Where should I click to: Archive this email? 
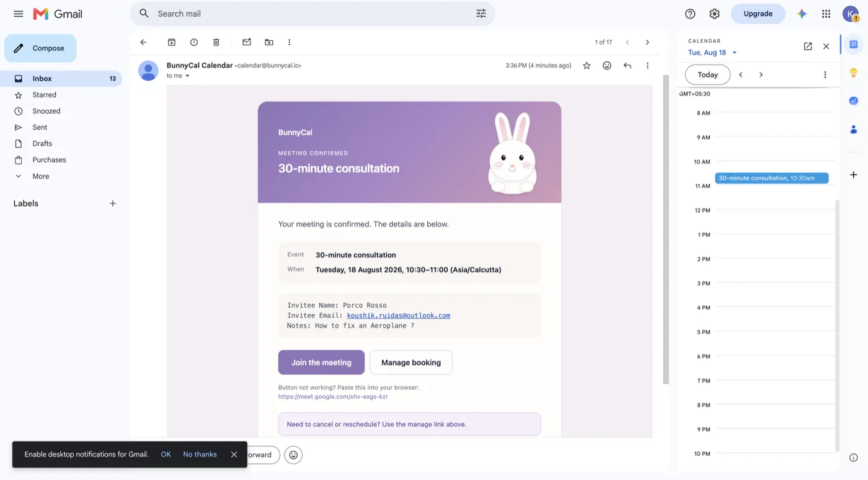[172, 42]
